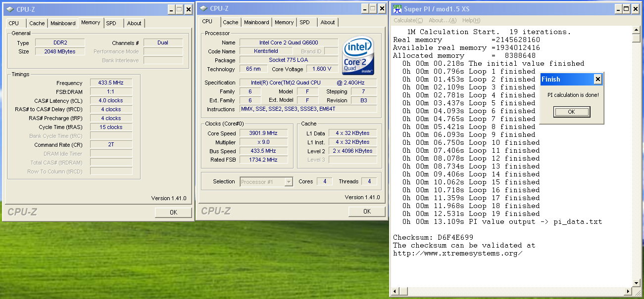Click the 'PI calculation is done!' message
Viewport: 644px width, 299px height.
coord(573,95)
